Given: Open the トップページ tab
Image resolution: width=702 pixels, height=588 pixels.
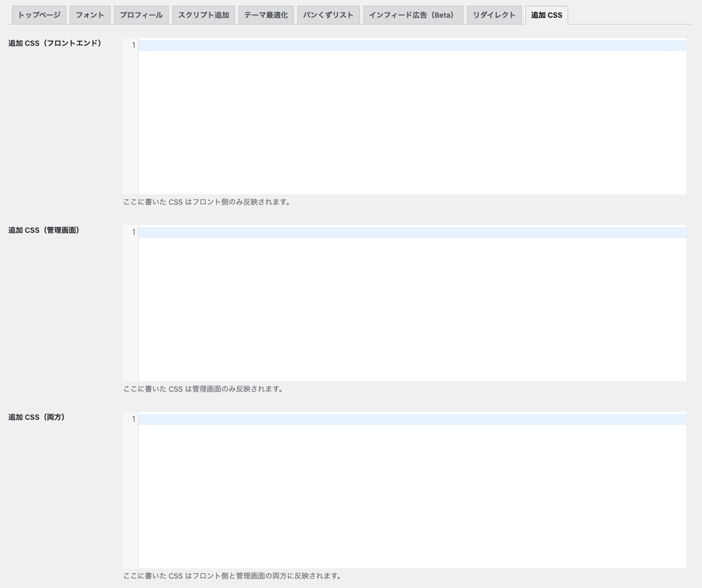Looking at the screenshot, I should 39,15.
